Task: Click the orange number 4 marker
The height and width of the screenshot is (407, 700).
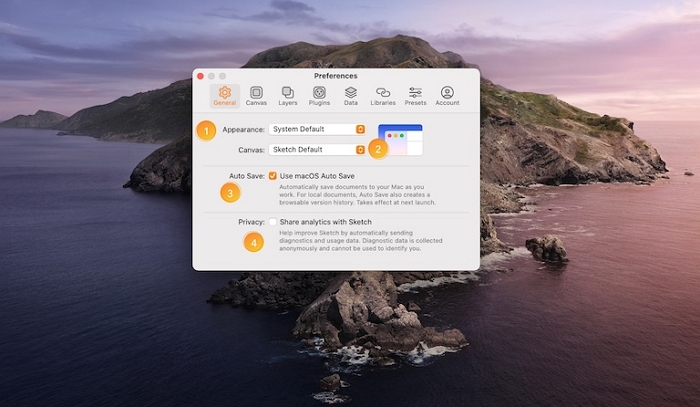Action: coord(253,241)
